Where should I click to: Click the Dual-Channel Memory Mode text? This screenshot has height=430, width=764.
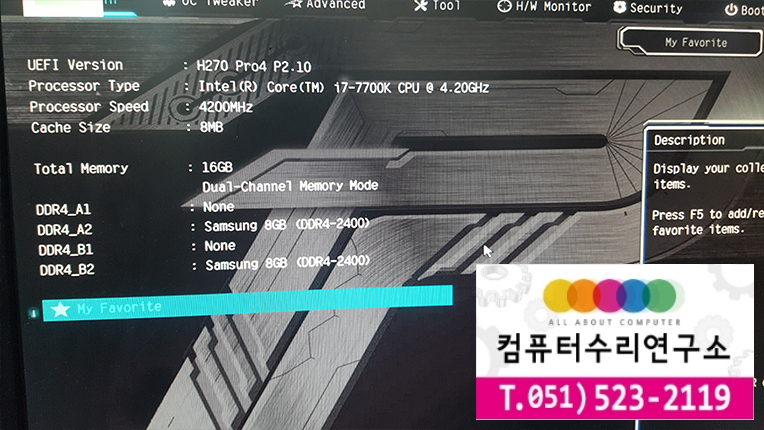point(290,186)
